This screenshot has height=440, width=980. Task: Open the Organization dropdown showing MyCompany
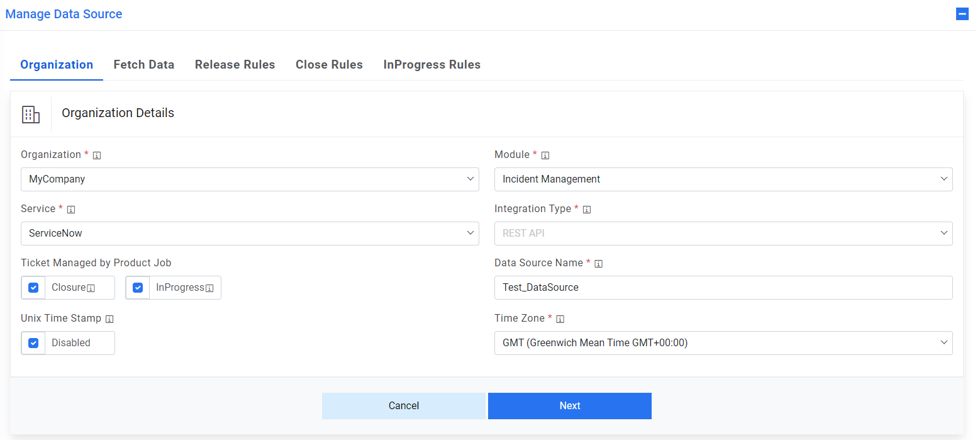[250, 179]
